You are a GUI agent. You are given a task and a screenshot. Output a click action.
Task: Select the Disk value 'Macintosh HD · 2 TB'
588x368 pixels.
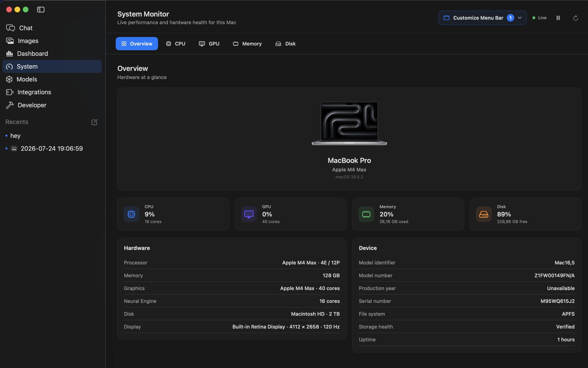[x=315, y=314]
